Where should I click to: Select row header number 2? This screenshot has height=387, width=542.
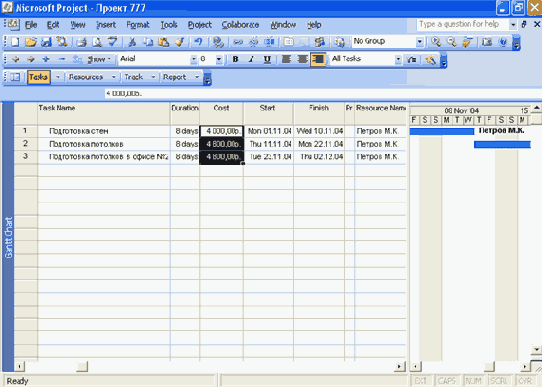(x=25, y=144)
